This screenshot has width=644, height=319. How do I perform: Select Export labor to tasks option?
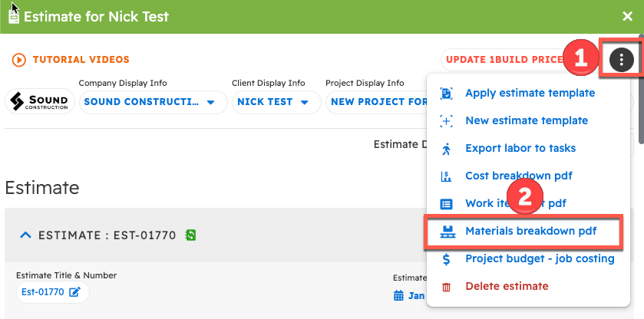click(x=520, y=148)
